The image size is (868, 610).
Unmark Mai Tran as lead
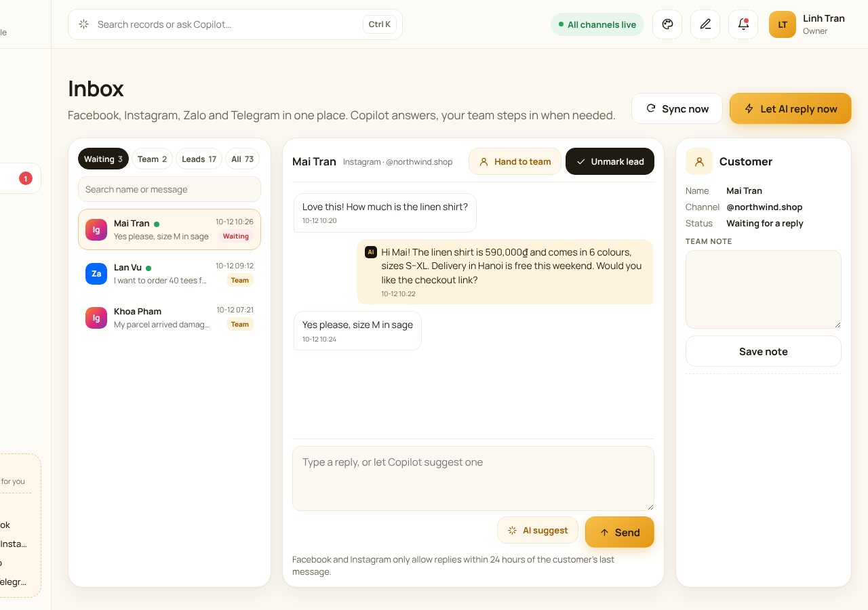tap(610, 161)
